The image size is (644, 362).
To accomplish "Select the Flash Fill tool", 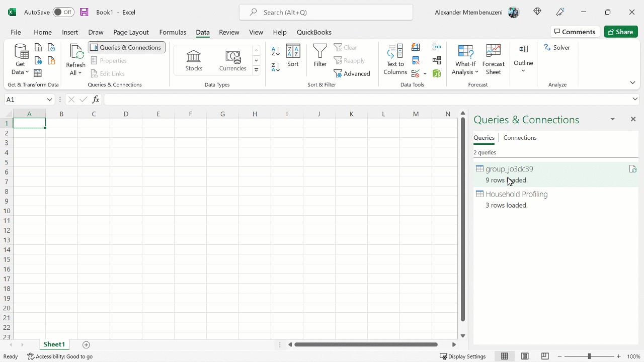I will (x=416, y=47).
